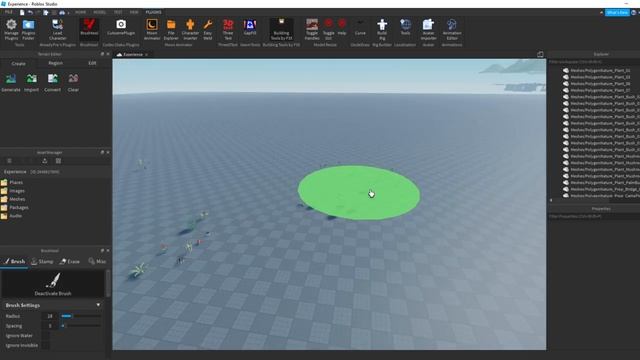Open Manage Plugins in the ribbon
640x360 pixels.
coord(11,29)
